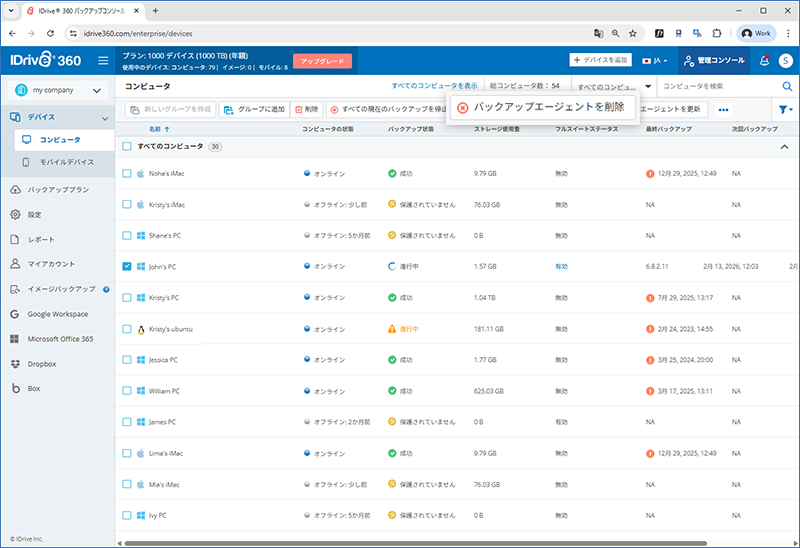Click the search magnifier icon
The image size is (800, 548).
pos(785,87)
